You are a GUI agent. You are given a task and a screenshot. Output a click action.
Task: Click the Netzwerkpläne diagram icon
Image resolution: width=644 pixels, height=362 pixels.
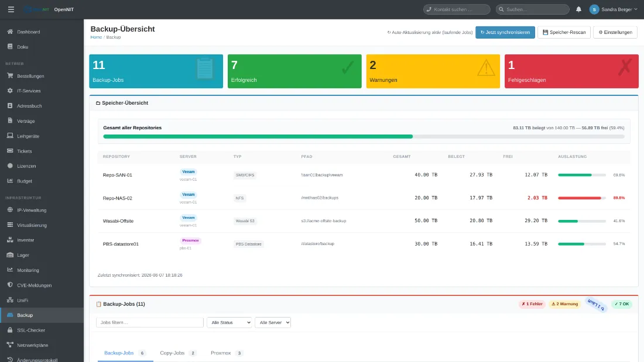(10, 345)
